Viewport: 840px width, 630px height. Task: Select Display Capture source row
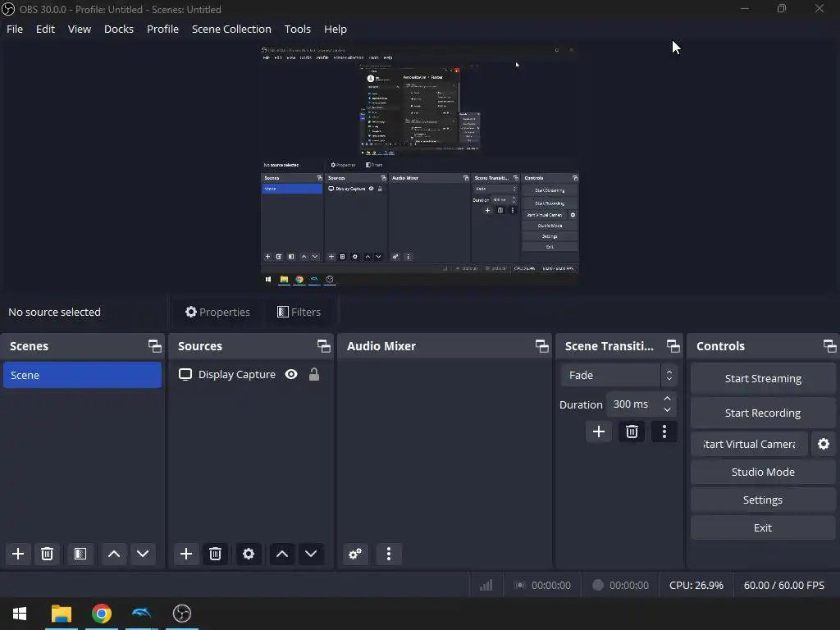point(250,374)
